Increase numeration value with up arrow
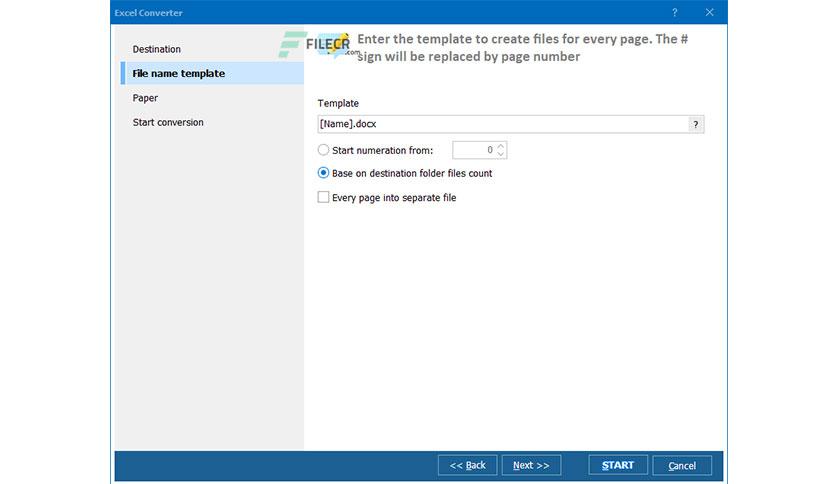This screenshot has height=484, width=836. tap(501, 146)
